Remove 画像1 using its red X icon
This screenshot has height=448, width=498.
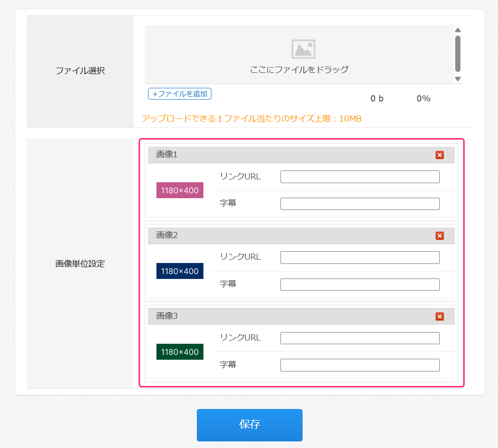440,155
